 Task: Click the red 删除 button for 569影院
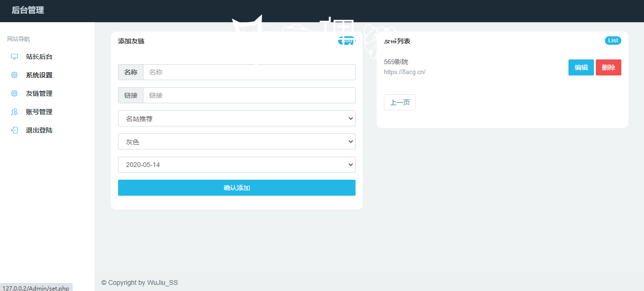click(x=609, y=67)
